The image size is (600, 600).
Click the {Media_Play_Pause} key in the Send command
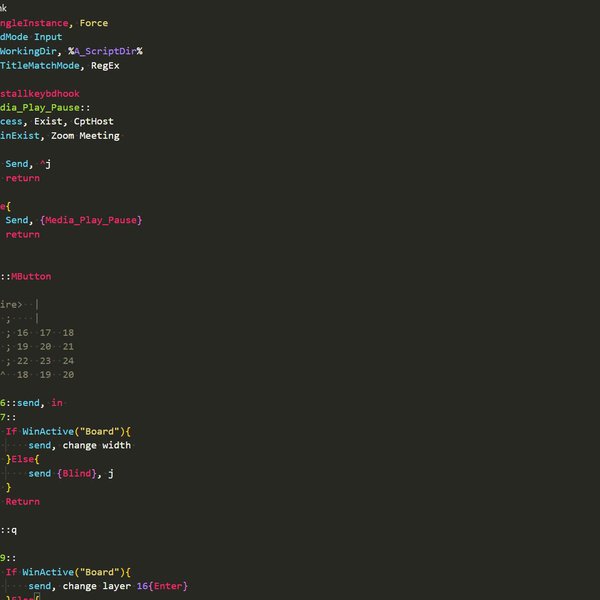[91, 220]
